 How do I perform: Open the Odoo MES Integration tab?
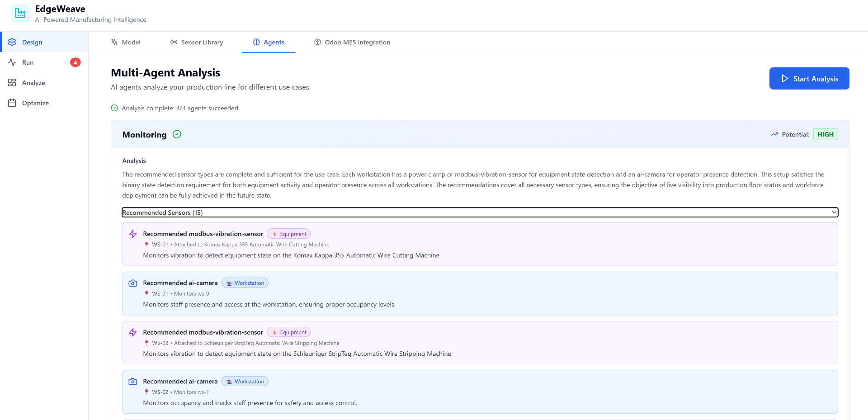click(352, 42)
